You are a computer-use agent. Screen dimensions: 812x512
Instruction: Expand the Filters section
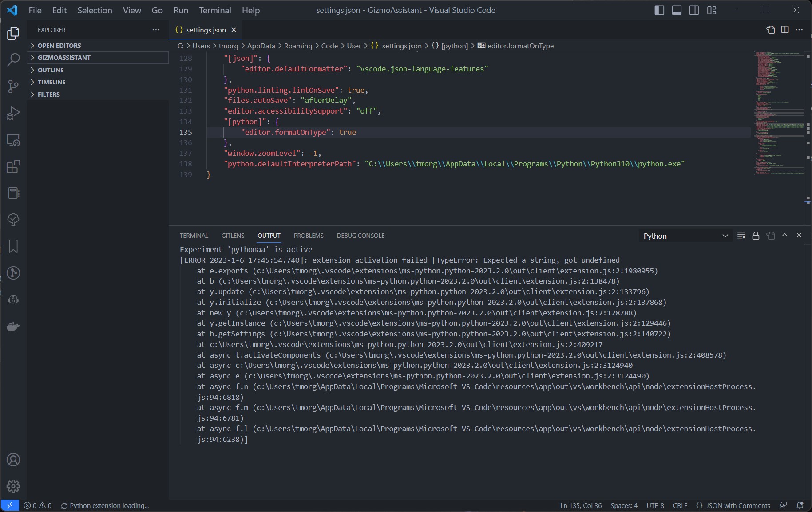click(98, 95)
